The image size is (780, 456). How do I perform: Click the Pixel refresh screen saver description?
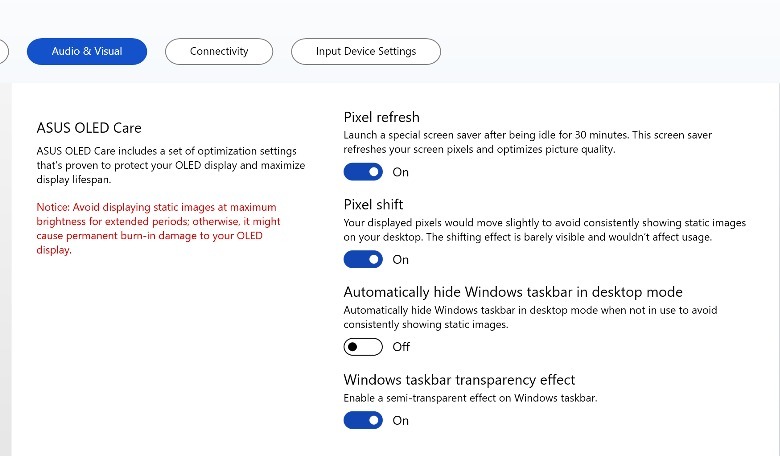527,142
